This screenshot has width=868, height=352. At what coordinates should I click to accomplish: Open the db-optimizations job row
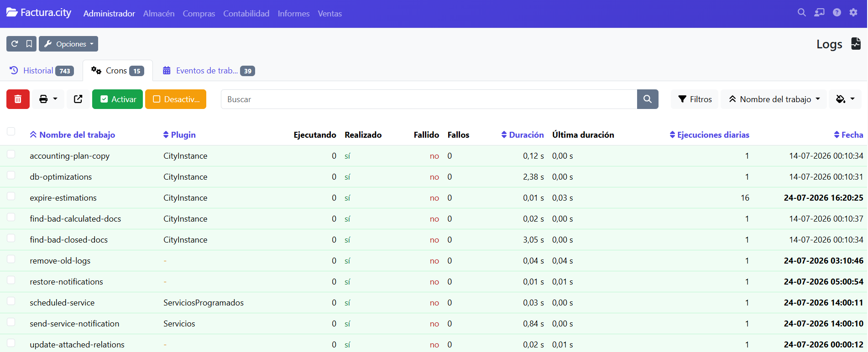434,177
